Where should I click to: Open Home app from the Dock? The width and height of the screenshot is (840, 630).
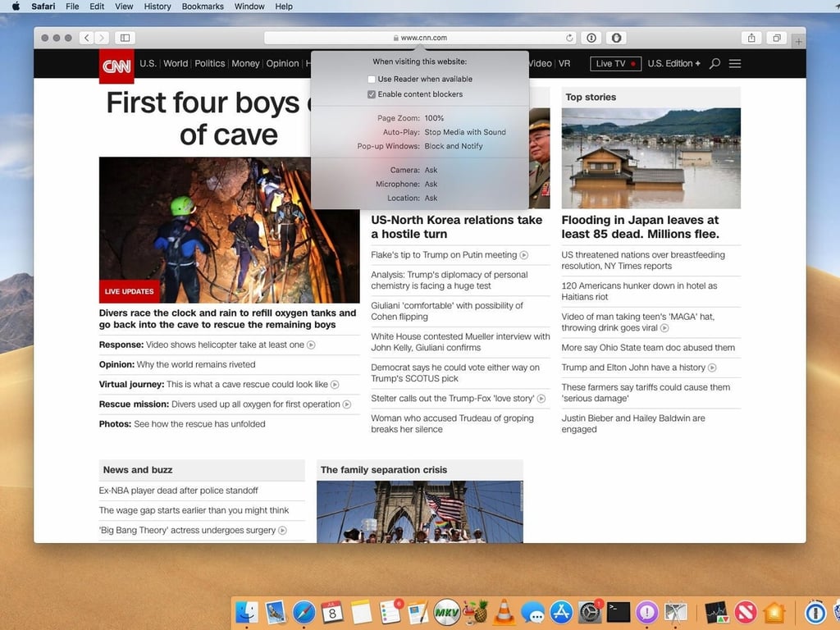click(x=774, y=612)
